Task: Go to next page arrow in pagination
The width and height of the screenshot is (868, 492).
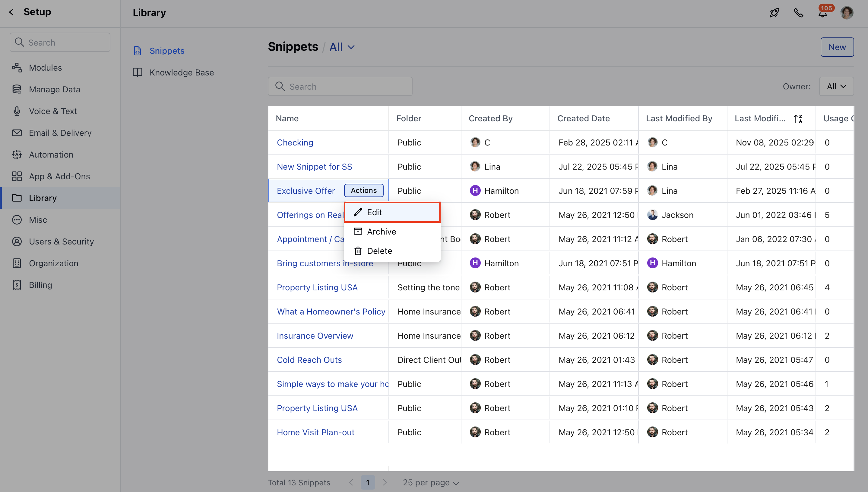Action: point(385,483)
